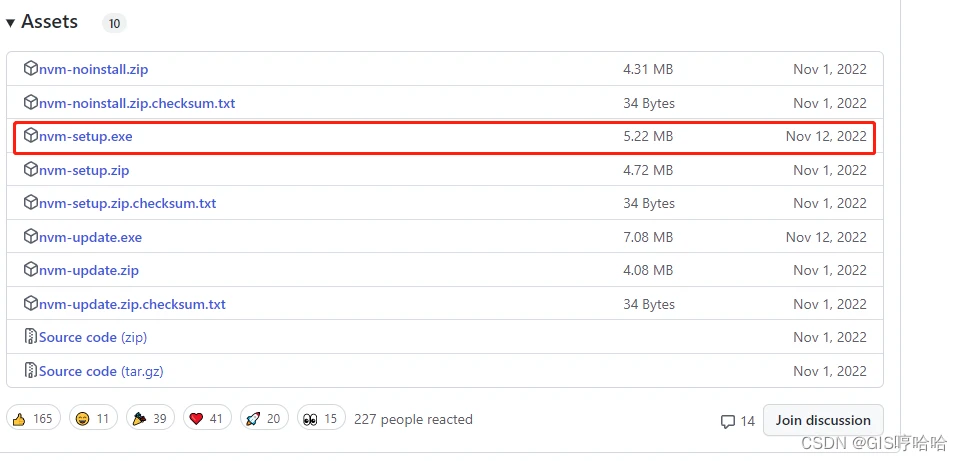
Task: Open the comments speech bubble icon
Action: click(x=728, y=421)
